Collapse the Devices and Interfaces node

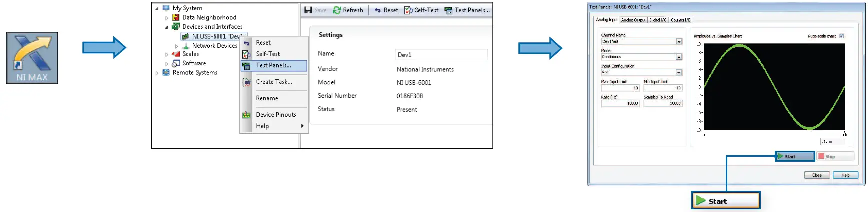pyautogui.click(x=167, y=27)
